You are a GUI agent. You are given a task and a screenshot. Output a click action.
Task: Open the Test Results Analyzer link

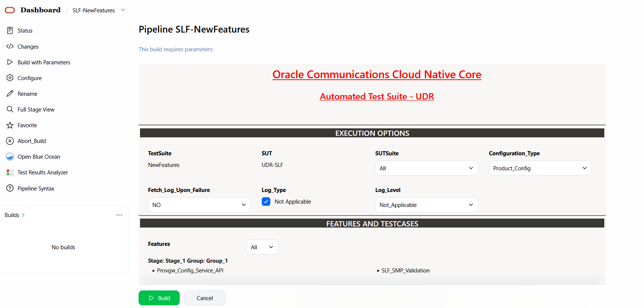pos(43,173)
